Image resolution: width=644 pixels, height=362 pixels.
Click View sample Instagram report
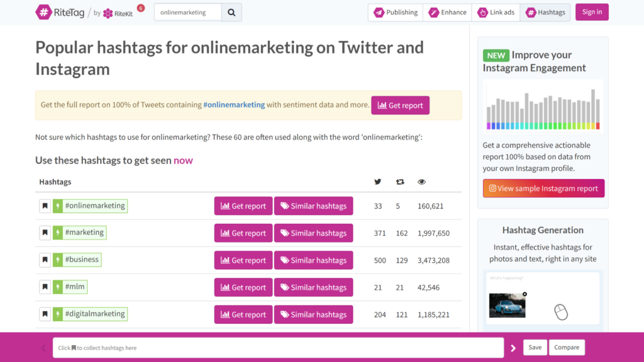(543, 189)
